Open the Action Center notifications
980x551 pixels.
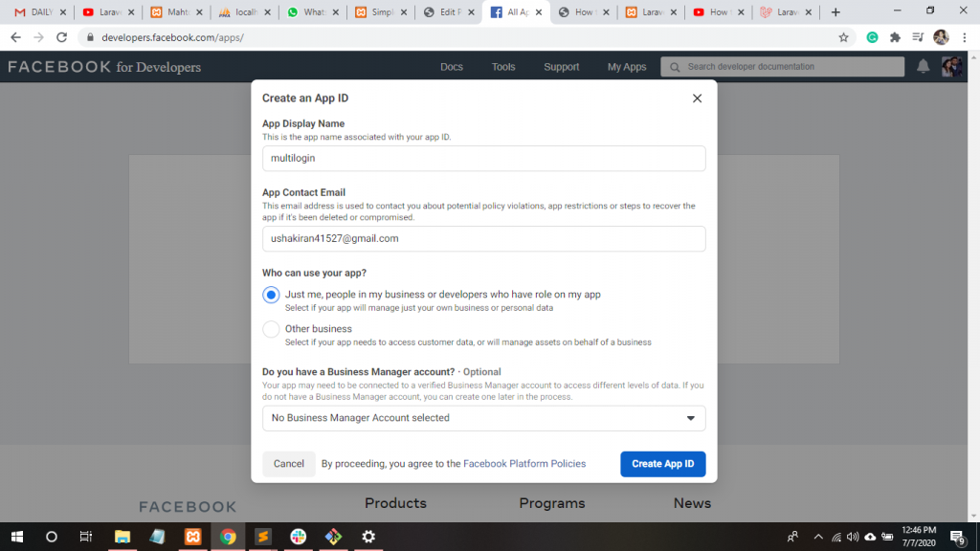point(957,537)
